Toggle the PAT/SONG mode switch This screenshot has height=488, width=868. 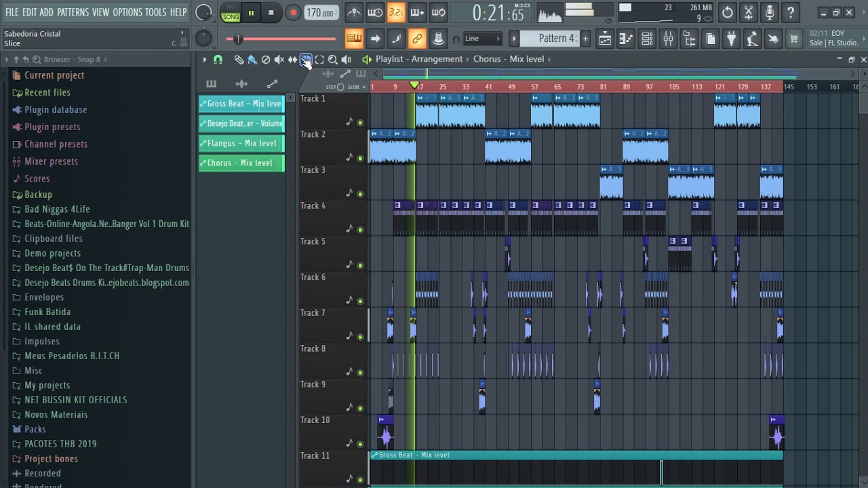click(x=231, y=13)
